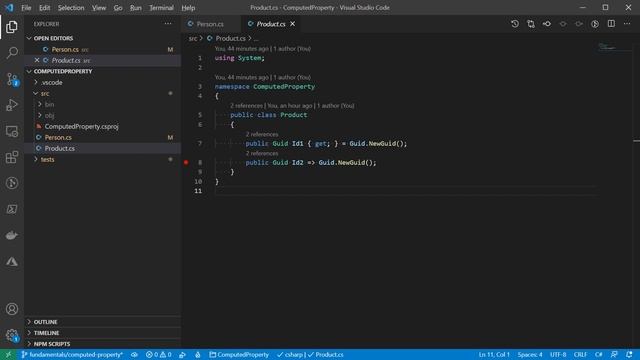Screen dimensions: 640x360
Task: Open the File menu
Action: (26, 7)
